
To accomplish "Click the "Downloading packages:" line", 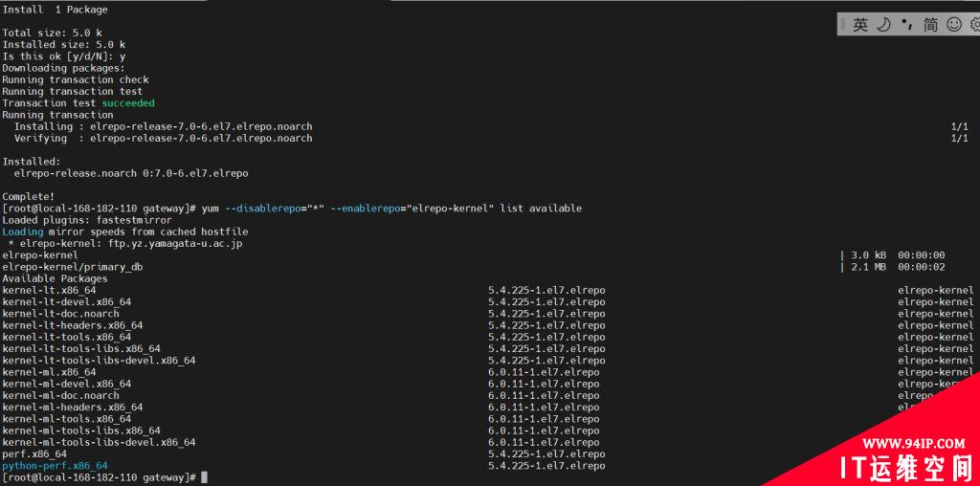I will pyautogui.click(x=64, y=68).
